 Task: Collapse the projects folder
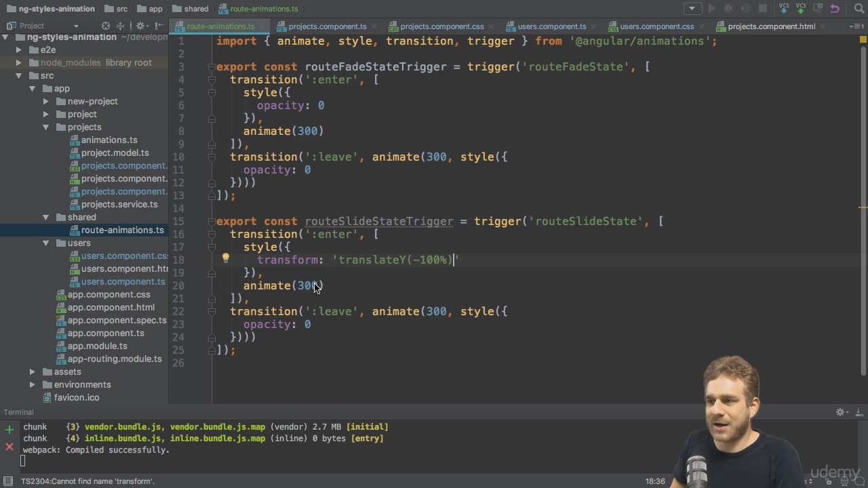tap(46, 127)
